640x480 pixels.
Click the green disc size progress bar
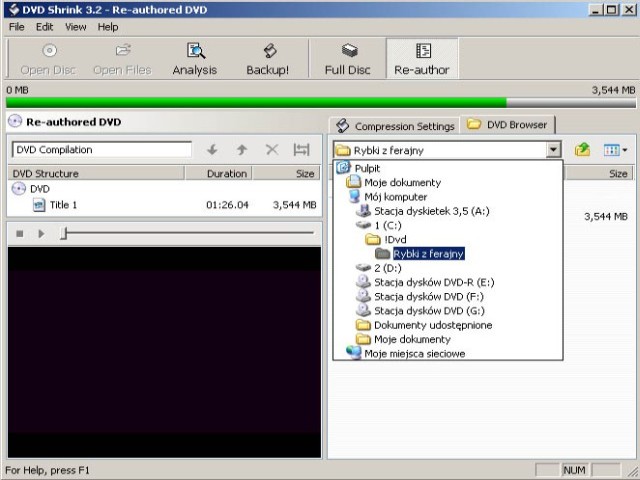pos(256,102)
